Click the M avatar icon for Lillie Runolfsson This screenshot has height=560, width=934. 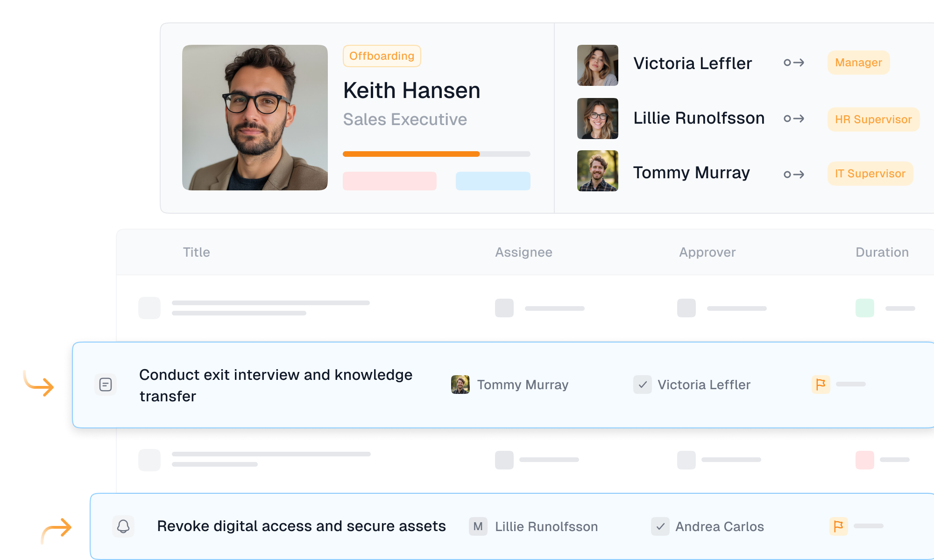478,526
